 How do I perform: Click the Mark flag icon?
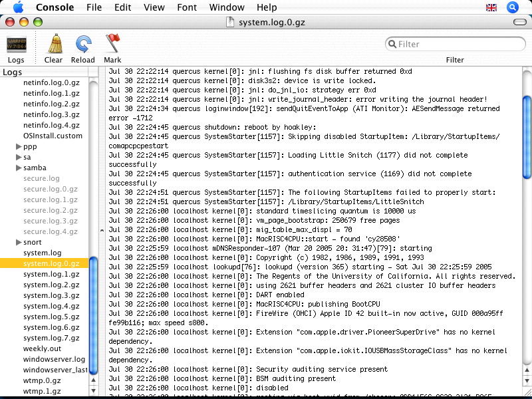pos(112,45)
